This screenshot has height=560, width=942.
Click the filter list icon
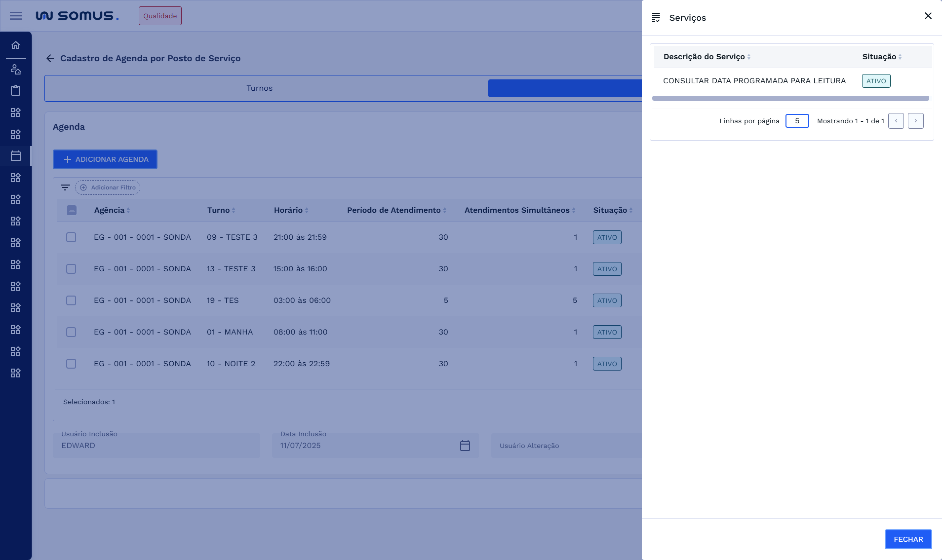point(65,187)
